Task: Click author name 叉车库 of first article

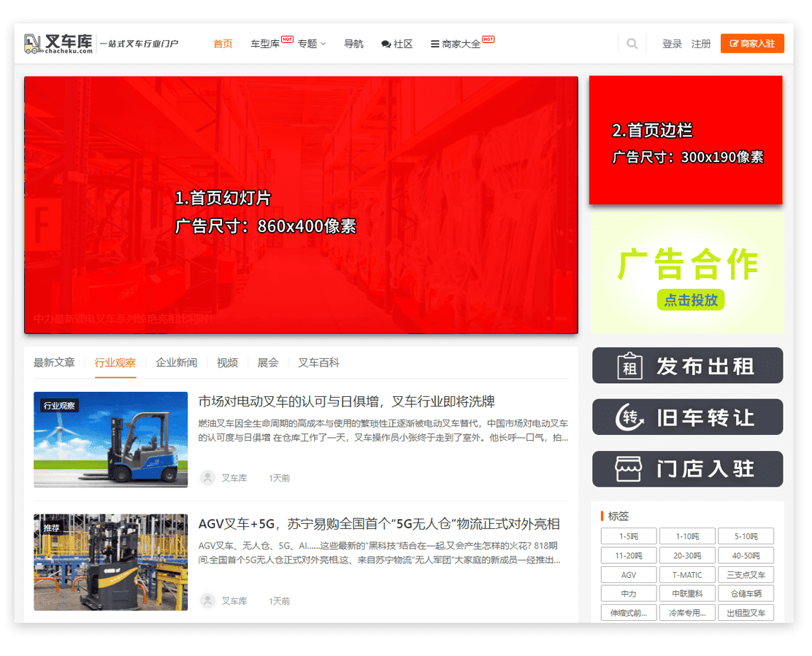Action: pyautogui.click(x=234, y=478)
